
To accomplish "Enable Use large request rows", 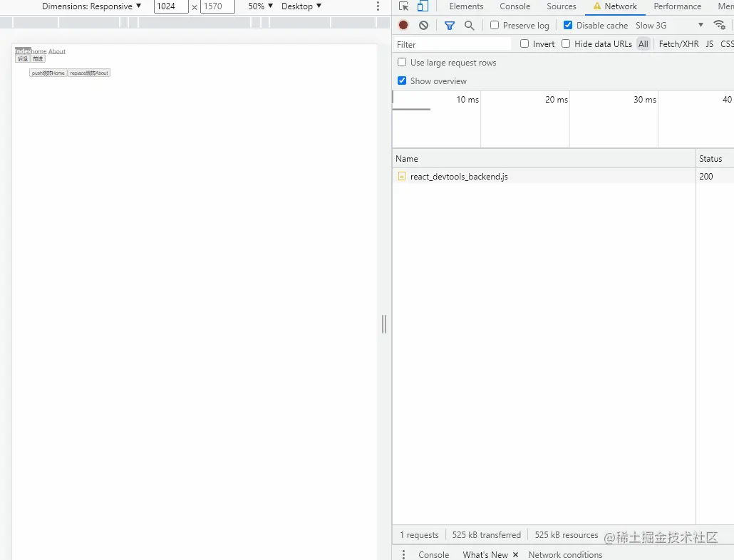I will [402, 62].
